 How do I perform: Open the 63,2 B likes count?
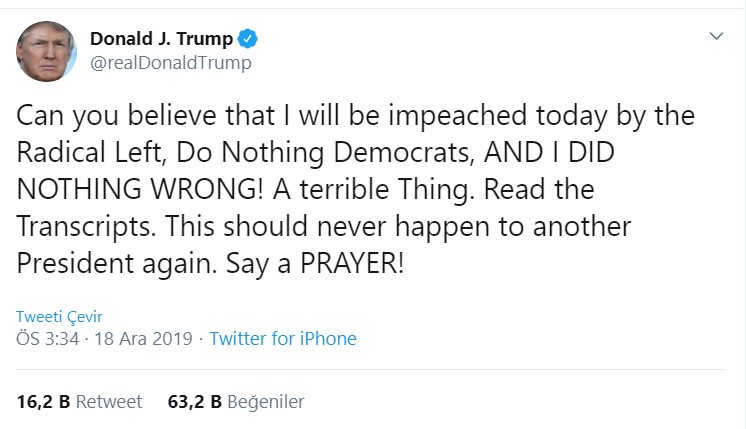coord(194,402)
